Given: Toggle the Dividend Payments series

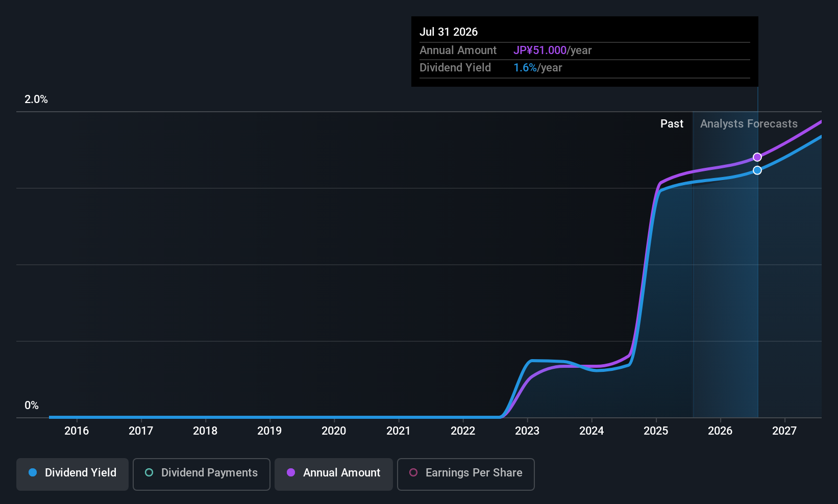Looking at the screenshot, I should 202,474.
